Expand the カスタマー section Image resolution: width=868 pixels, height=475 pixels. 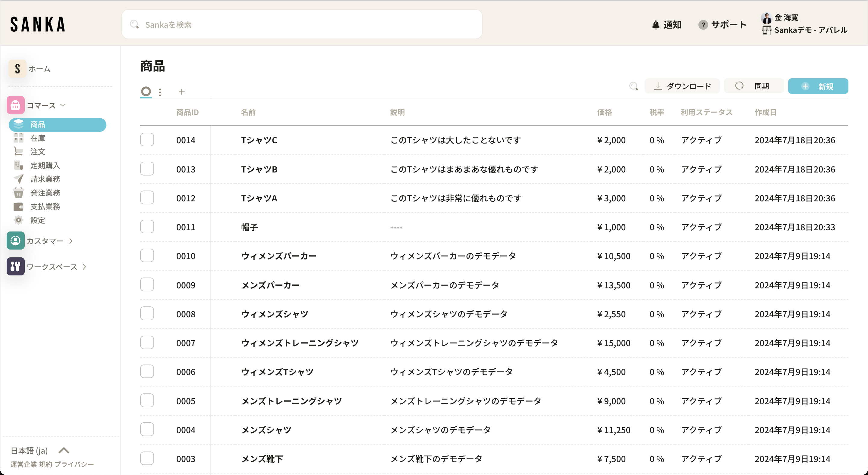(x=71, y=241)
